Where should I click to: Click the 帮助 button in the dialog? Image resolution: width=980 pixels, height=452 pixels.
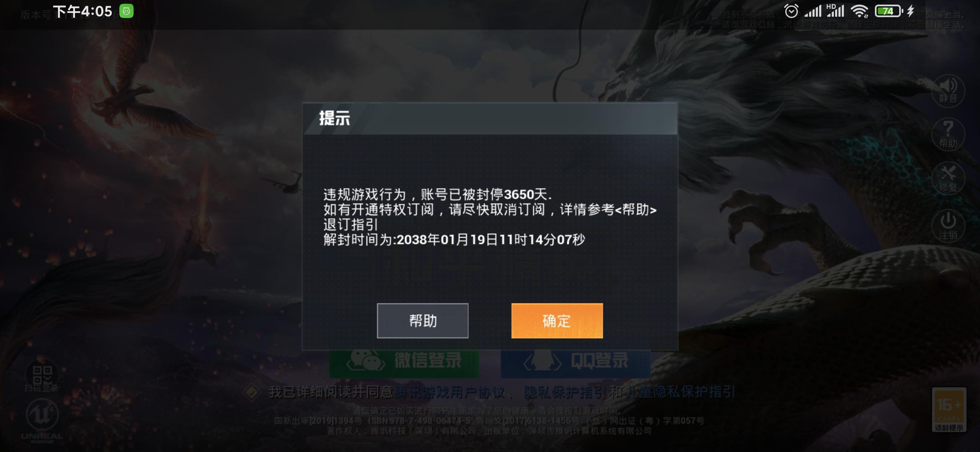423,321
